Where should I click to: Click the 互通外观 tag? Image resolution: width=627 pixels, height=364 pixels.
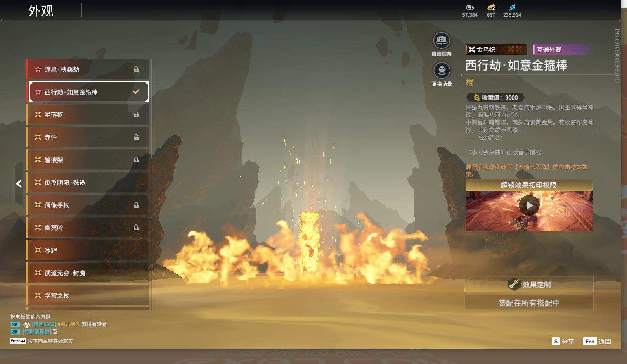coord(563,50)
